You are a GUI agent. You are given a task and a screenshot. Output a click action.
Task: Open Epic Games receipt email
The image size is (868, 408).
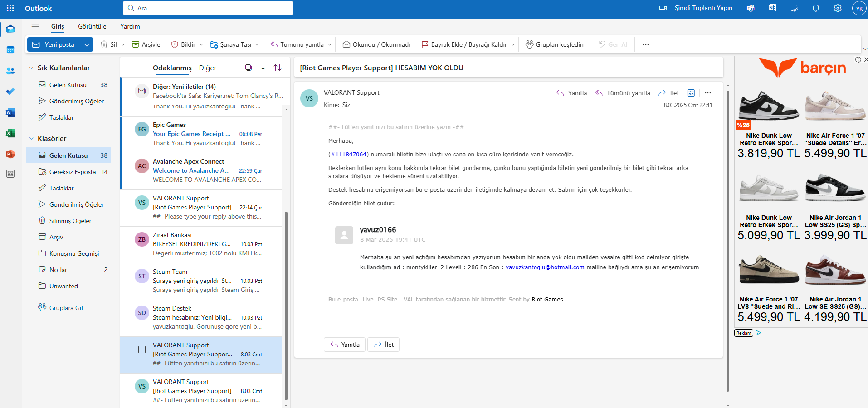click(201, 134)
